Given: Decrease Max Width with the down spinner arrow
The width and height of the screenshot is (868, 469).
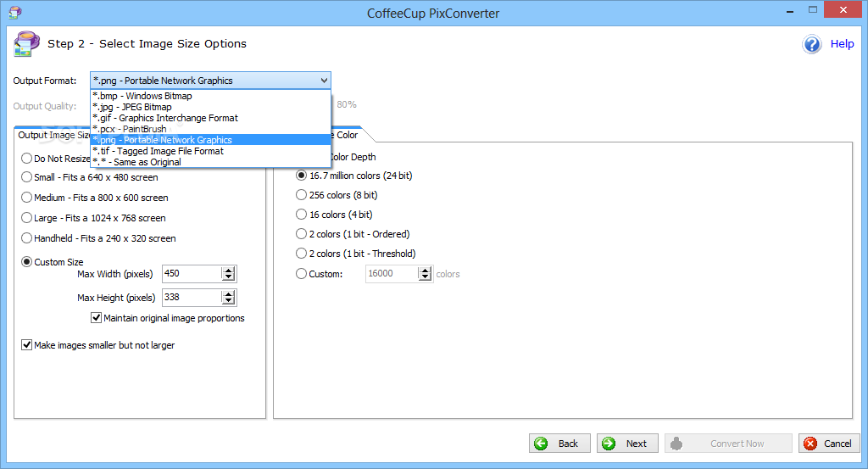Looking at the screenshot, I should (228, 276).
